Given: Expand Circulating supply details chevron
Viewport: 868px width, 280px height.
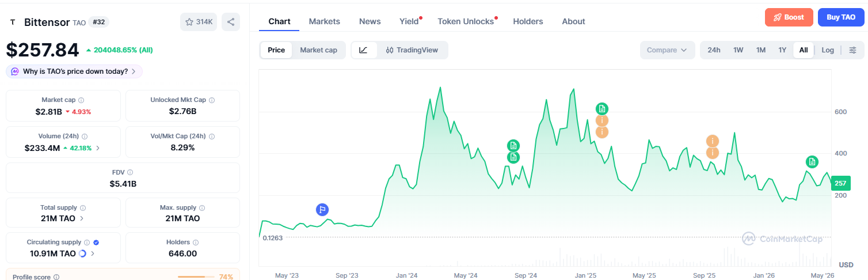Looking at the screenshot, I should [93, 253].
